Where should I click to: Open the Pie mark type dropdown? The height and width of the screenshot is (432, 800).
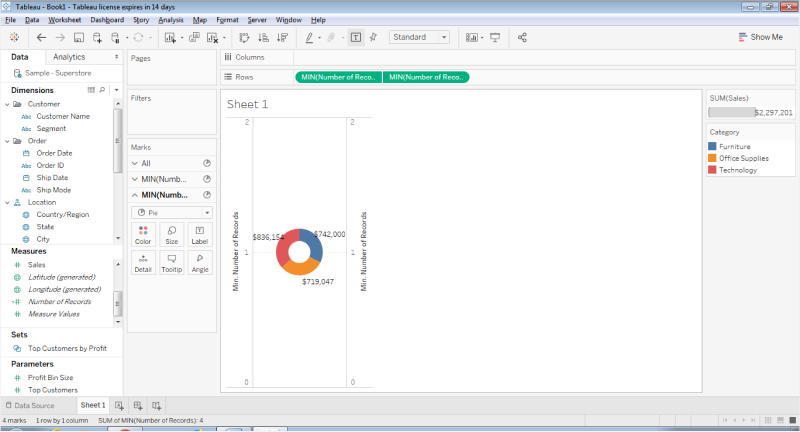[172, 212]
